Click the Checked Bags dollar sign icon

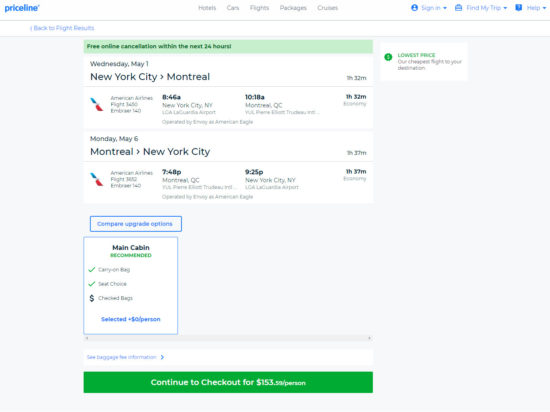92,298
